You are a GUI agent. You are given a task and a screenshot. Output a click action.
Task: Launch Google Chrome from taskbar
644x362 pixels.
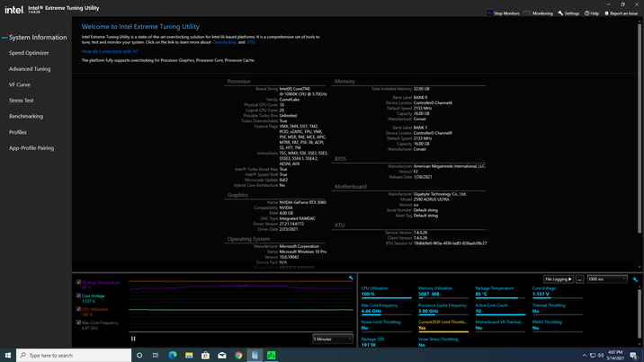[x=238, y=355]
